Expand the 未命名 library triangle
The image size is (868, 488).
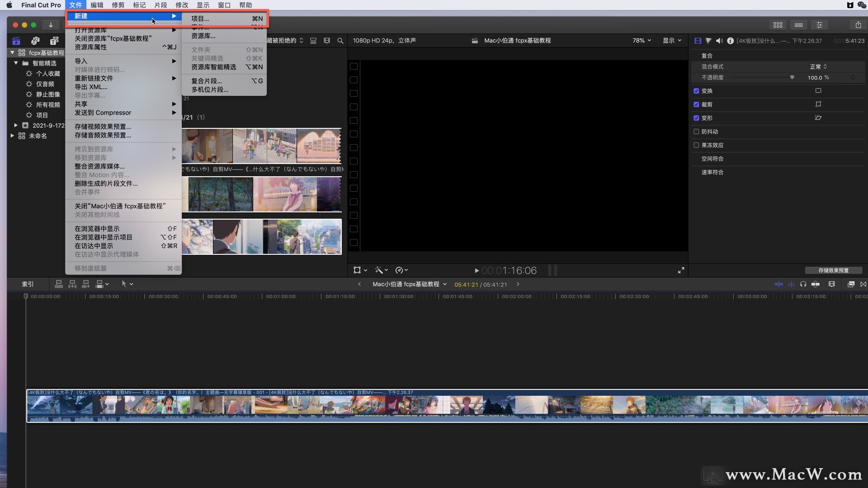12,136
